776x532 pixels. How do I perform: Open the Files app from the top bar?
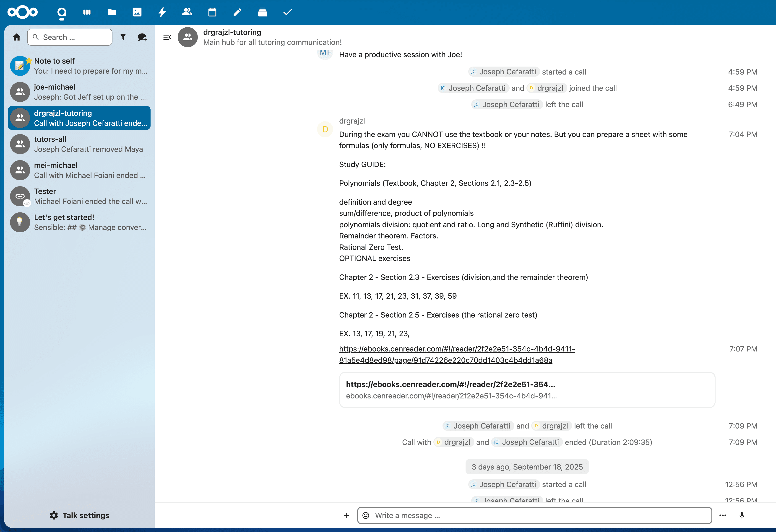tap(112, 12)
